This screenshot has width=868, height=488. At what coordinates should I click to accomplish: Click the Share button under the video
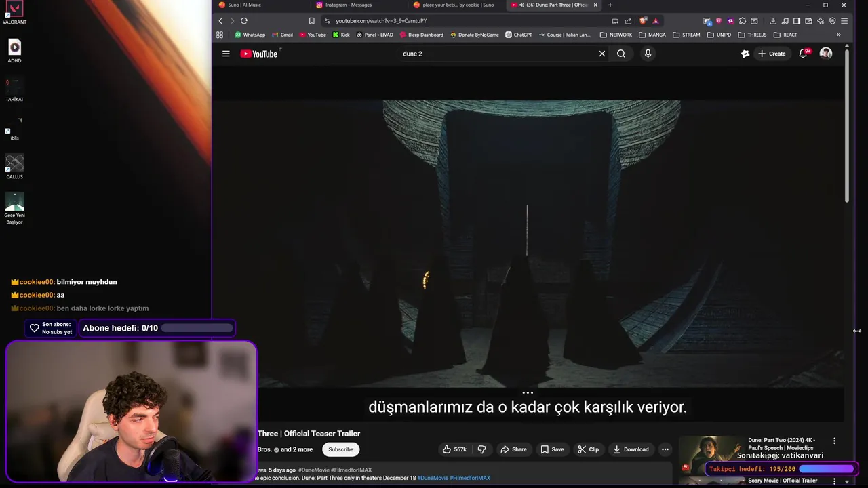pyautogui.click(x=513, y=449)
